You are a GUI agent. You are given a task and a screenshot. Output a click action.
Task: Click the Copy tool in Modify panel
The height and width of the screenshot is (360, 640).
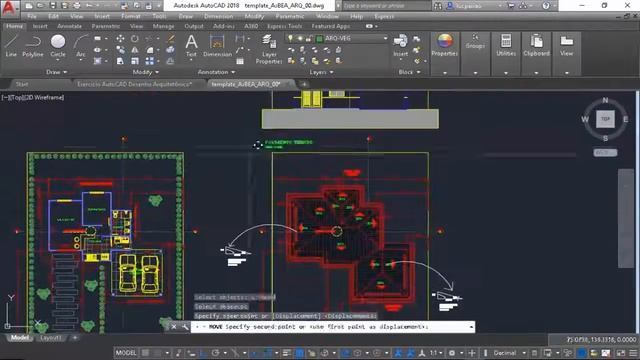[120, 50]
